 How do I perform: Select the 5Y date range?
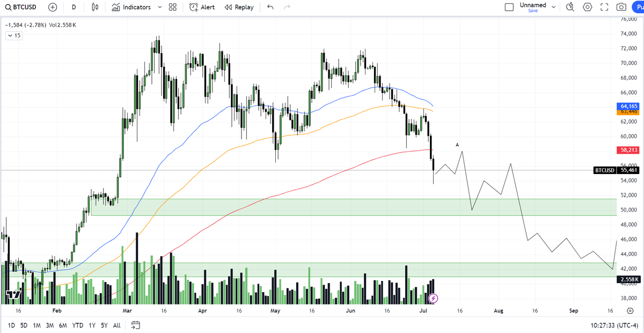pyautogui.click(x=104, y=325)
